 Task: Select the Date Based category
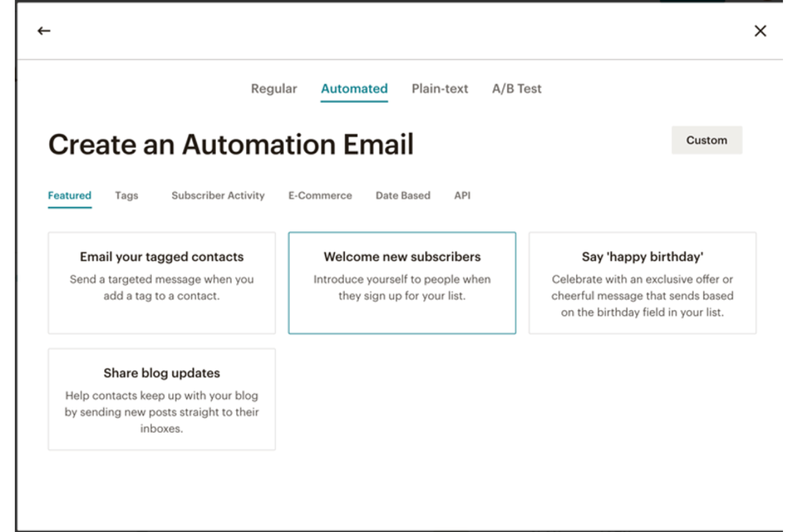pyautogui.click(x=403, y=196)
